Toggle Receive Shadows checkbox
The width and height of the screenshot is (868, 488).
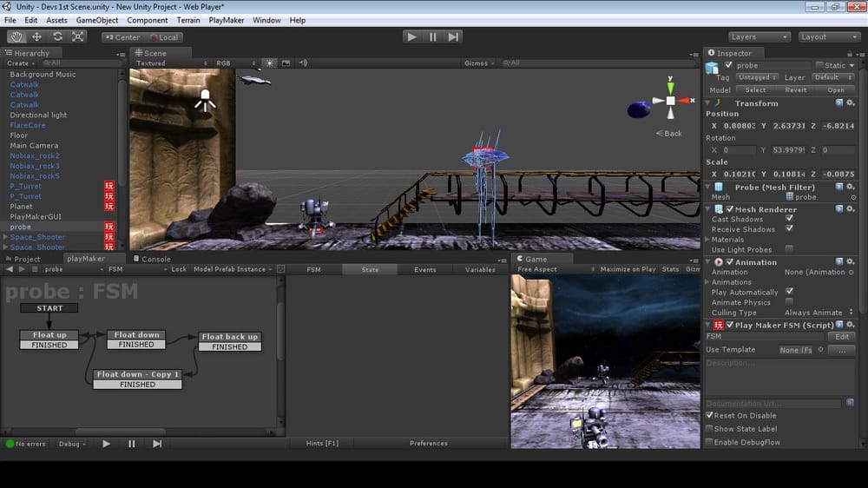tap(789, 228)
